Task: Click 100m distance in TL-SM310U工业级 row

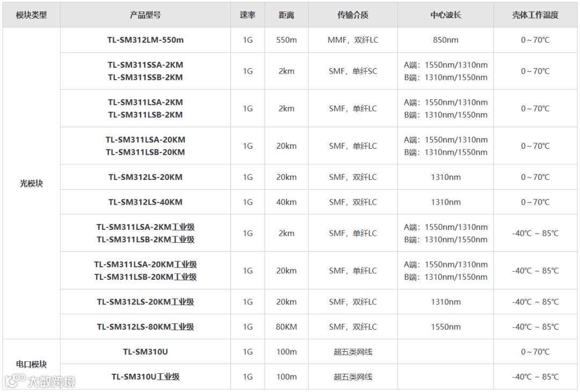Action: [286, 377]
